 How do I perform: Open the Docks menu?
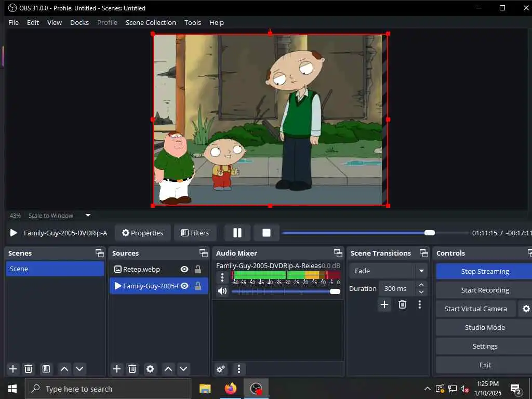[x=79, y=22]
